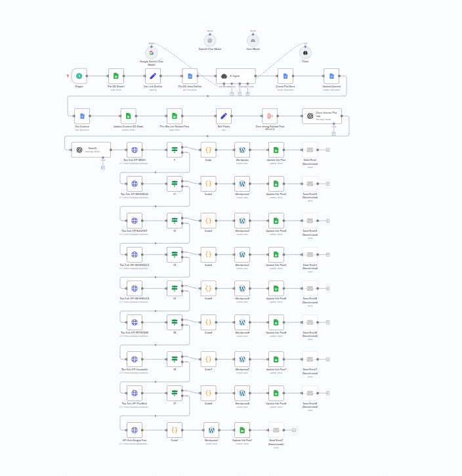Click plus button after Send Email3
The image size is (462, 476).
[327, 218]
